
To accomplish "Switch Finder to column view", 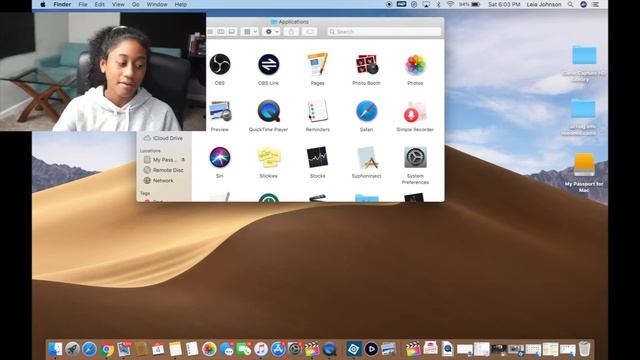I will click(221, 31).
